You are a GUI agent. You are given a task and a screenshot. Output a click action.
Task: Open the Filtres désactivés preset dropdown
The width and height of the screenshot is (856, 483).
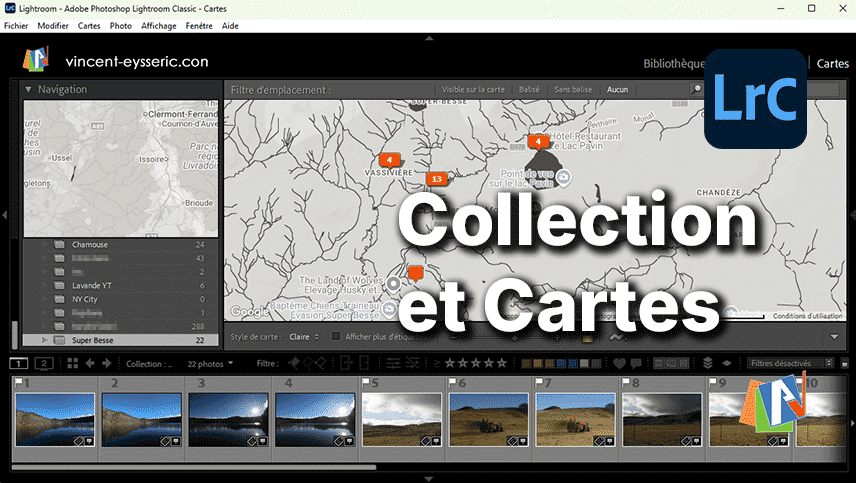click(x=790, y=363)
